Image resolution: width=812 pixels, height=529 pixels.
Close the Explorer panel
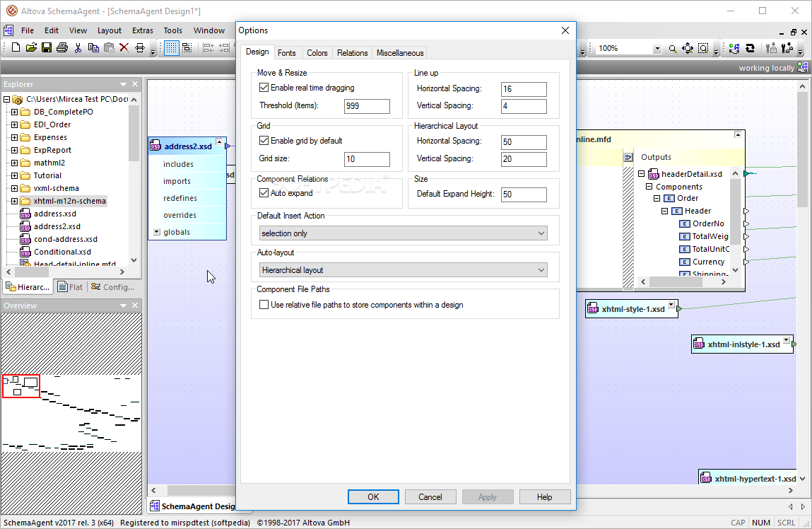pyautogui.click(x=135, y=84)
